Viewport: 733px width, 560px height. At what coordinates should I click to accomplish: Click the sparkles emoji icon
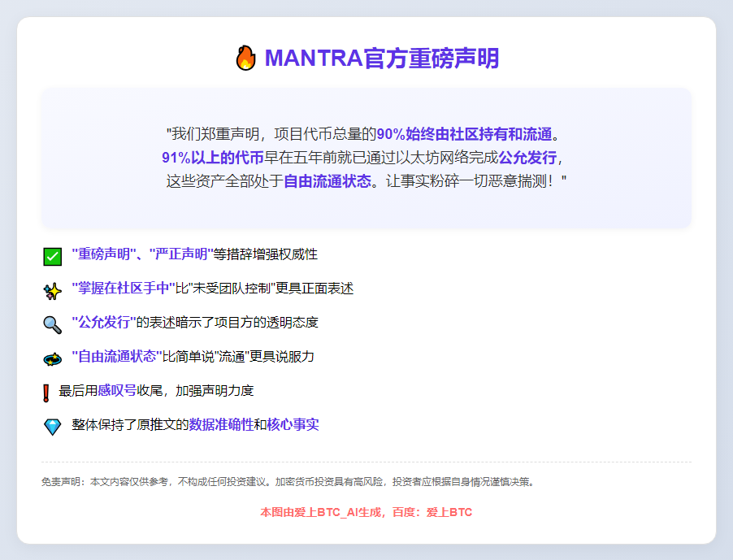52,291
